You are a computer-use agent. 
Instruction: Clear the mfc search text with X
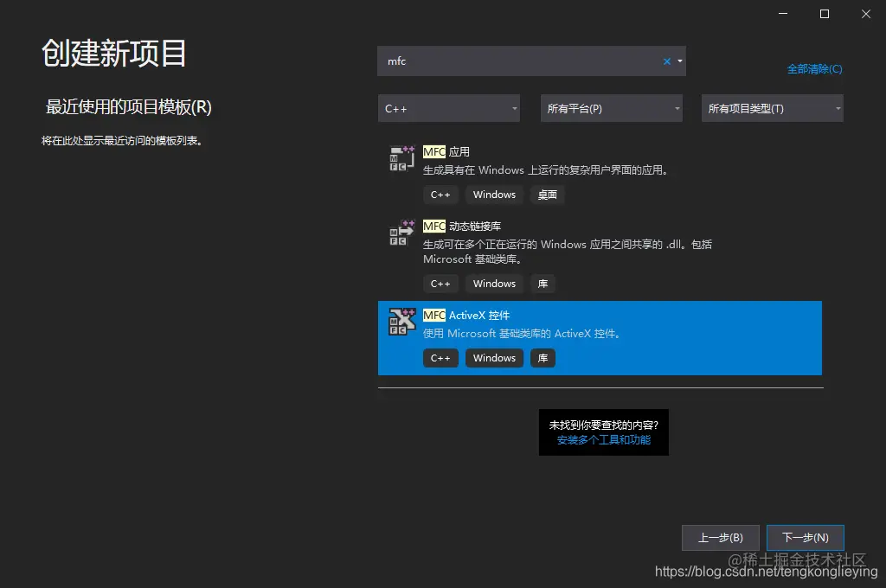coord(667,61)
